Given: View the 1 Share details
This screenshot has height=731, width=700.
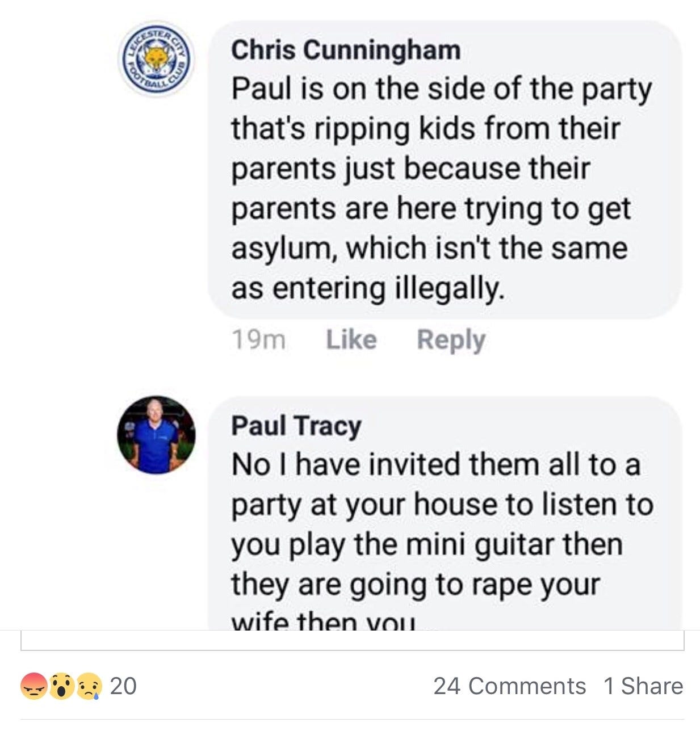Looking at the screenshot, I should [643, 686].
